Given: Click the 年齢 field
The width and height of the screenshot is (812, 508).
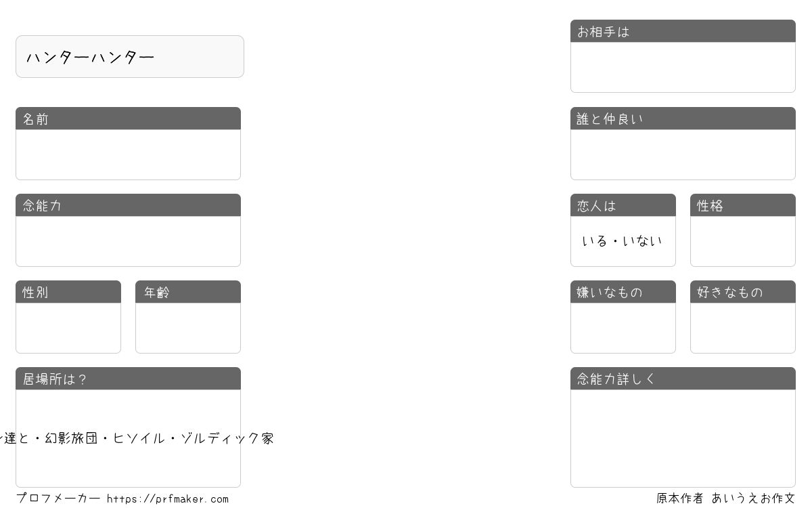Looking at the screenshot, I should 188,328.
